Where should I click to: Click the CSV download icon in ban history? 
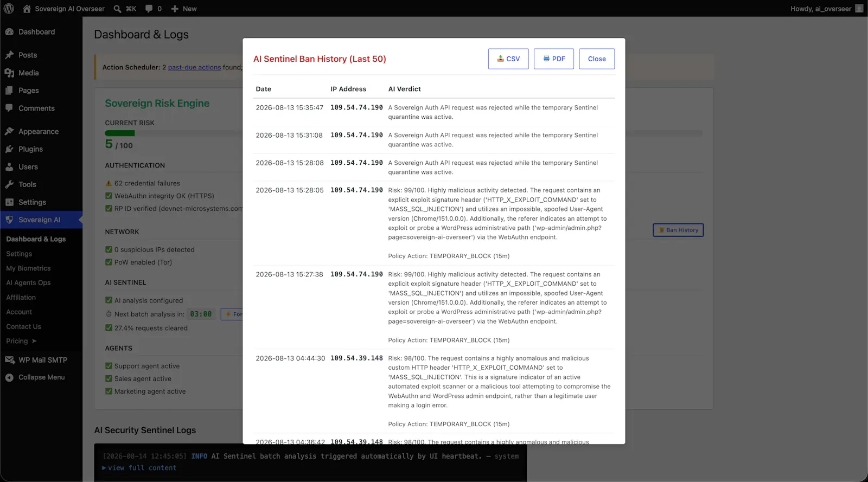click(501, 59)
